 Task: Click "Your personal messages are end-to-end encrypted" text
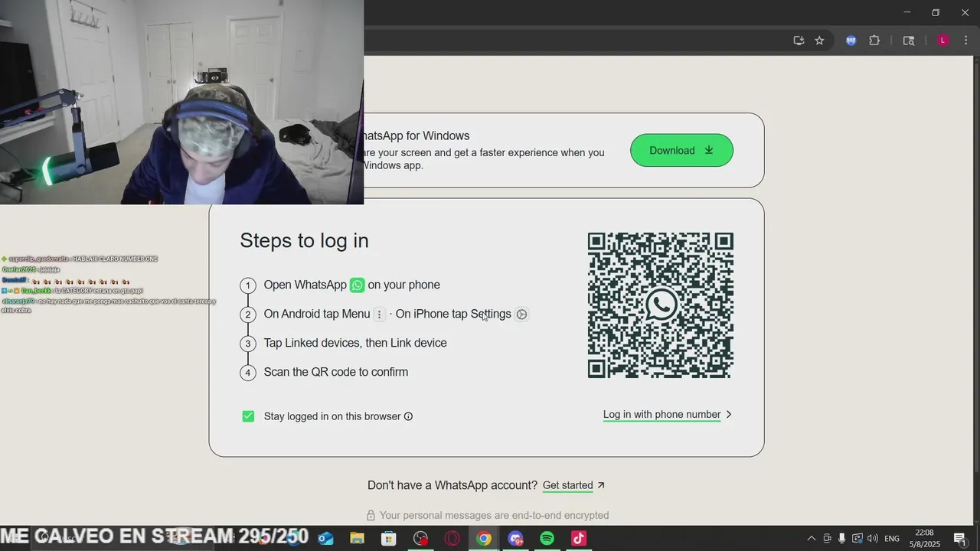pyautogui.click(x=495, y=516)
